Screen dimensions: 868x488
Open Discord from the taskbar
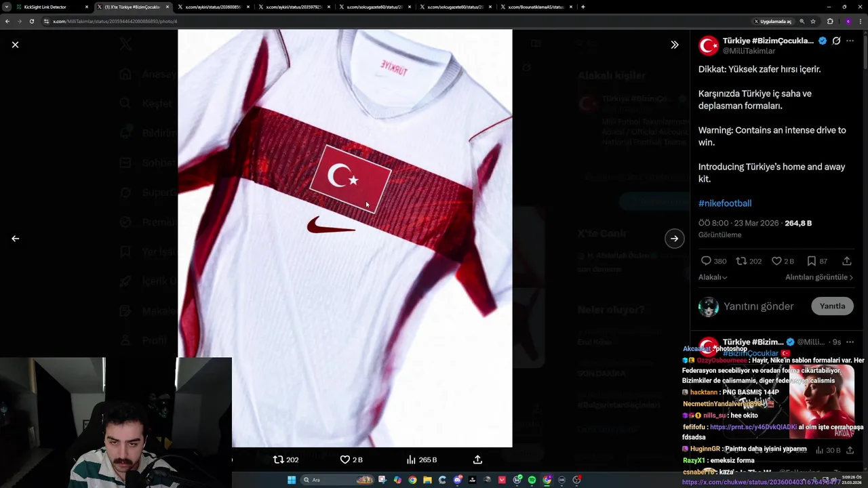pos(458,480)
